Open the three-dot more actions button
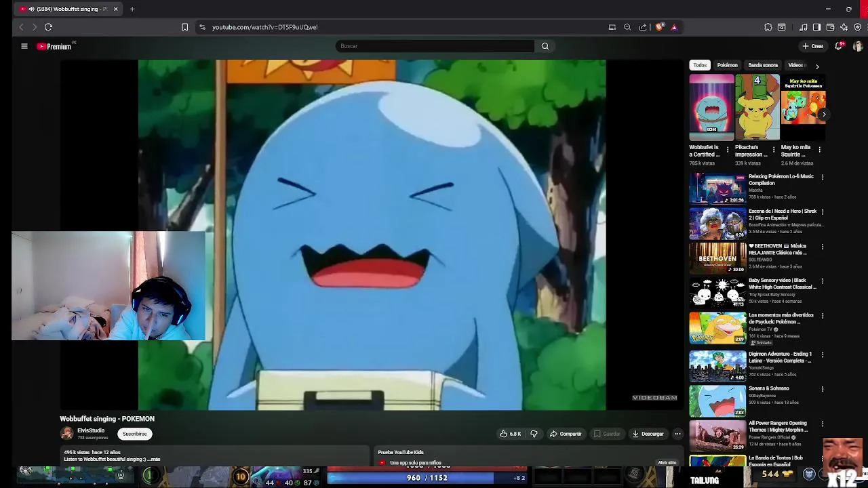 click(677, 434)
